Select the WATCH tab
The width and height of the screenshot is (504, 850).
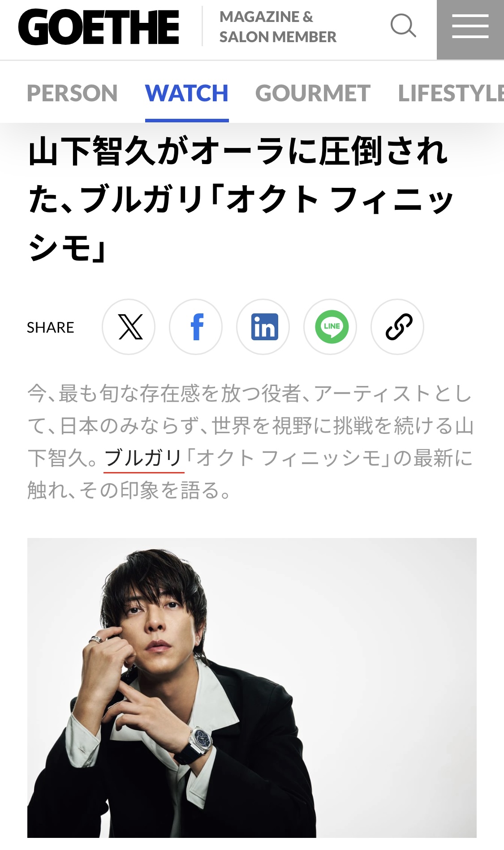tap(187, 93)
